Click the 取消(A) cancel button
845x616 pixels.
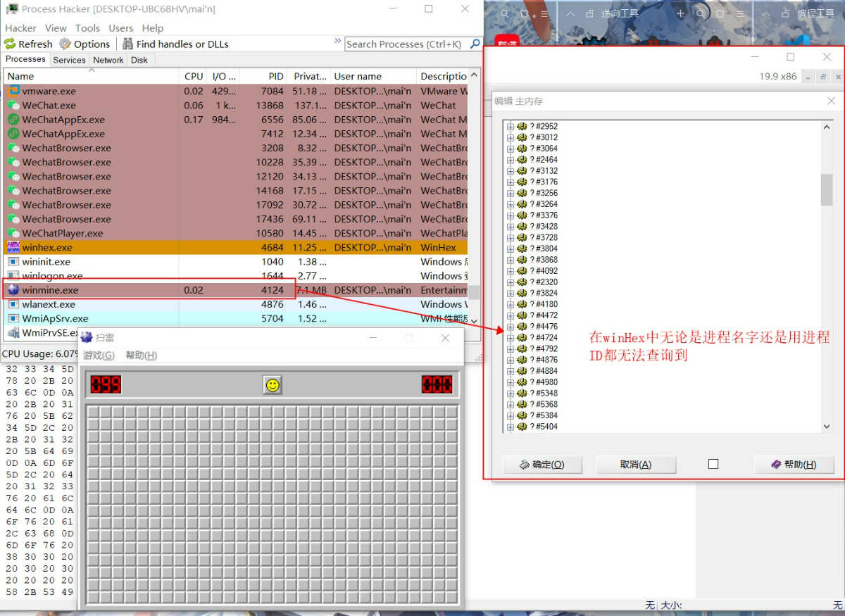tap(635, 465)
